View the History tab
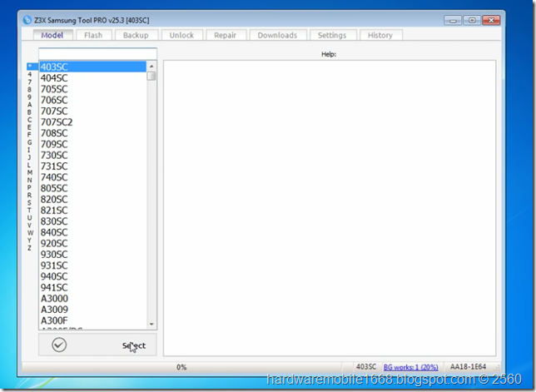Image resolution: width=536 pixels, height=392 pixels. pos(380,35)
